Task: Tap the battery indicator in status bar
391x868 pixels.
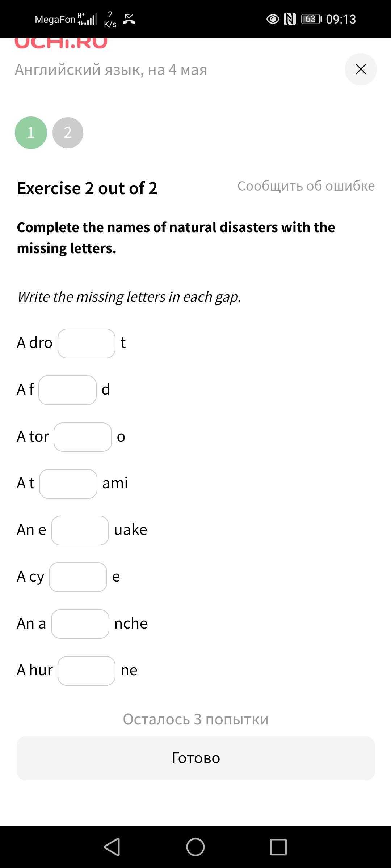Action: coord(311,19)
